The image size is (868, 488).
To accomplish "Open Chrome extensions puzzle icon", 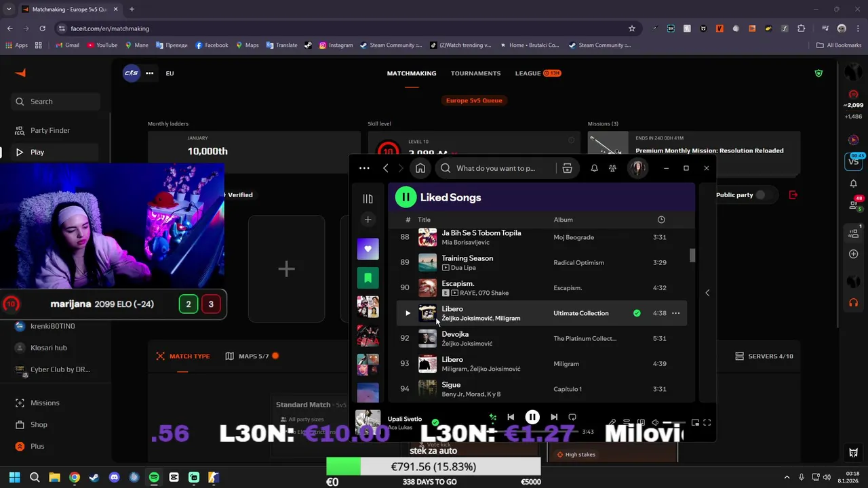I will (x=802, y=28).
